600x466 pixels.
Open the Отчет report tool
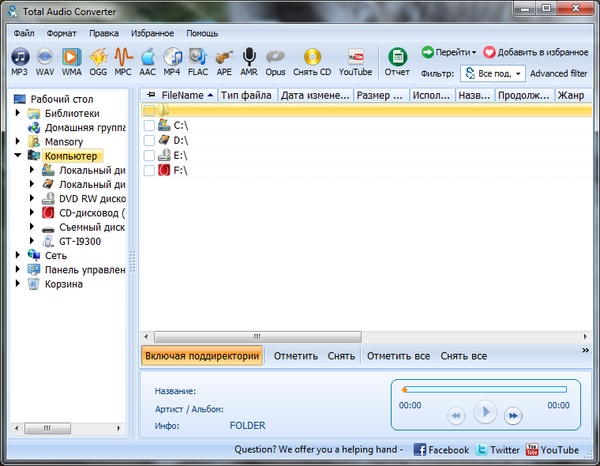[x=397, y=60]
